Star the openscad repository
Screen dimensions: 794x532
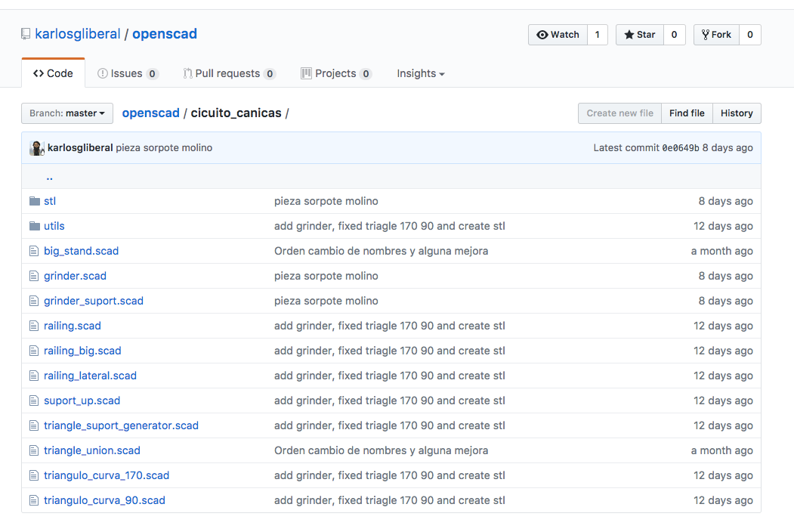point(640,35)
